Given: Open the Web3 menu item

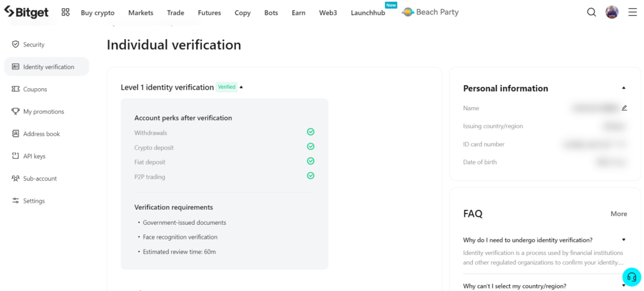Looking at the screenshot, I should (x=328, y=13).
